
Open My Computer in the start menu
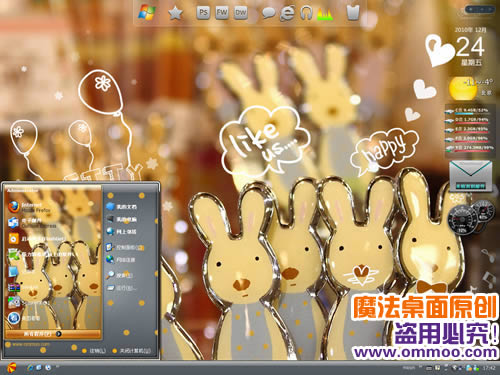click(122, 219)
